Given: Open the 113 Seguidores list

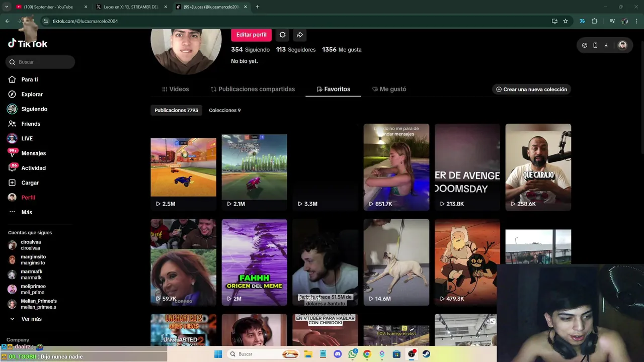Looking at the screenshot, I should pos(296,50).
